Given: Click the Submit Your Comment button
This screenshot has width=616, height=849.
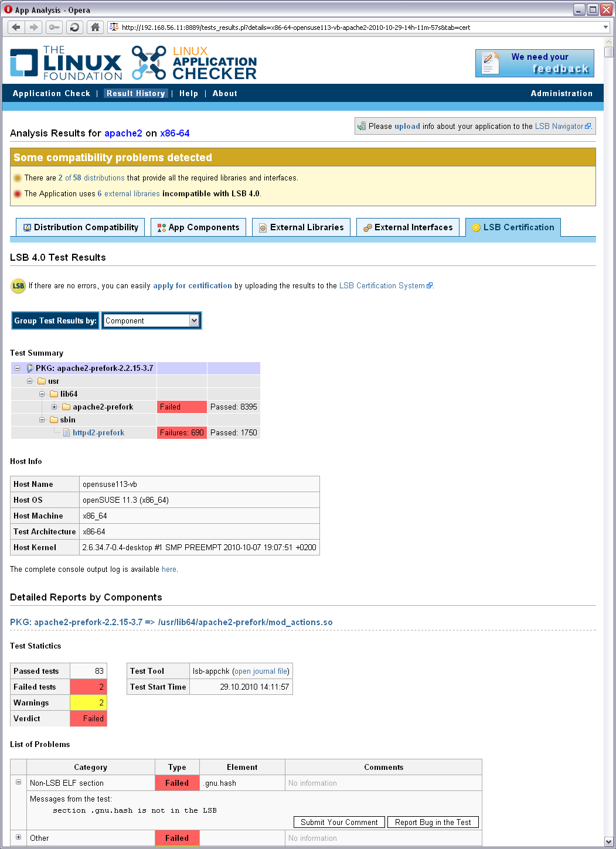Looking at the screenshot, I should [x=339, y=822].
